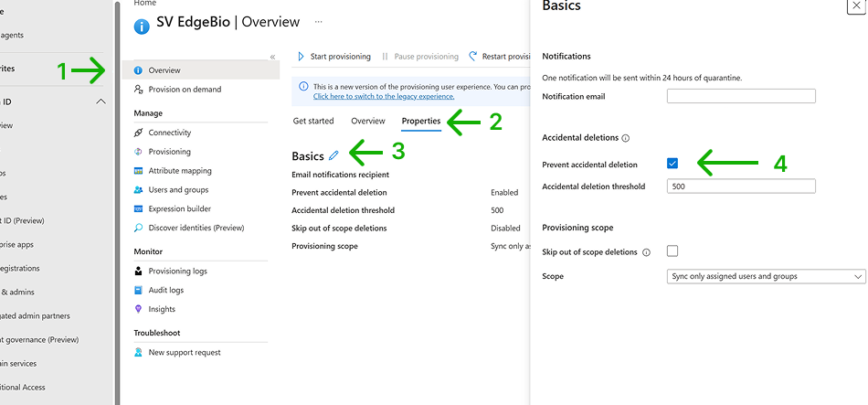Open 't governance (Preview)' in left nav

click(39, 339)
